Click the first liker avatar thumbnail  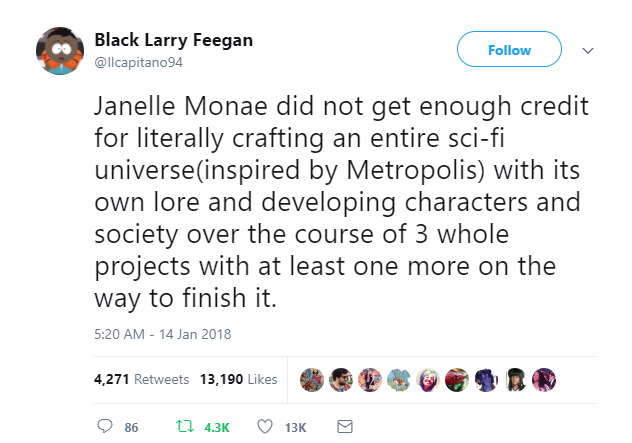311,379
